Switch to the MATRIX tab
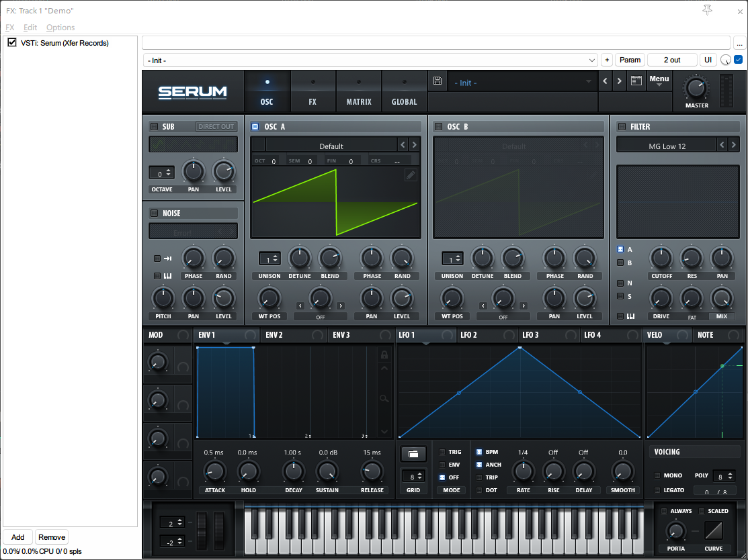This screenshot has width=748, height=560. click(359, 91)
